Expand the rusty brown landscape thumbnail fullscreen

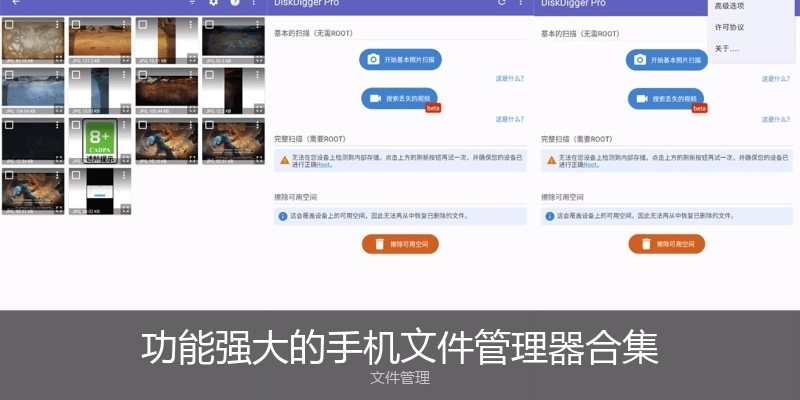point(192,109)
